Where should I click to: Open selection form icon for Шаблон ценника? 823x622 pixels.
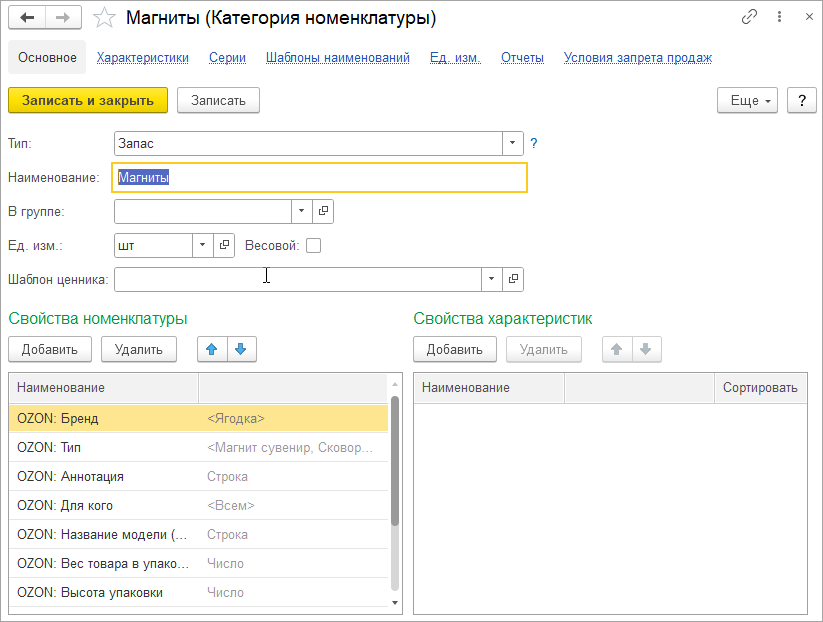[513, 279]
